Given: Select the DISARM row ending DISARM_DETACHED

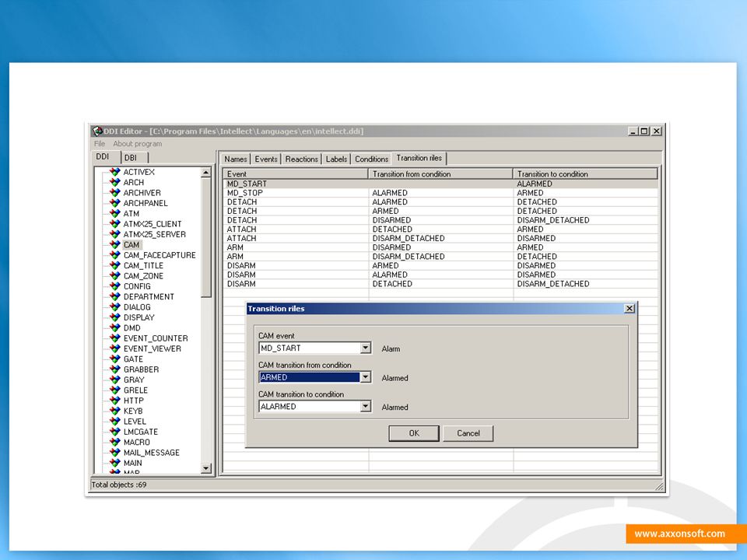Looking at the screenshot, I should pyautogui.click(x=440, y=284).
